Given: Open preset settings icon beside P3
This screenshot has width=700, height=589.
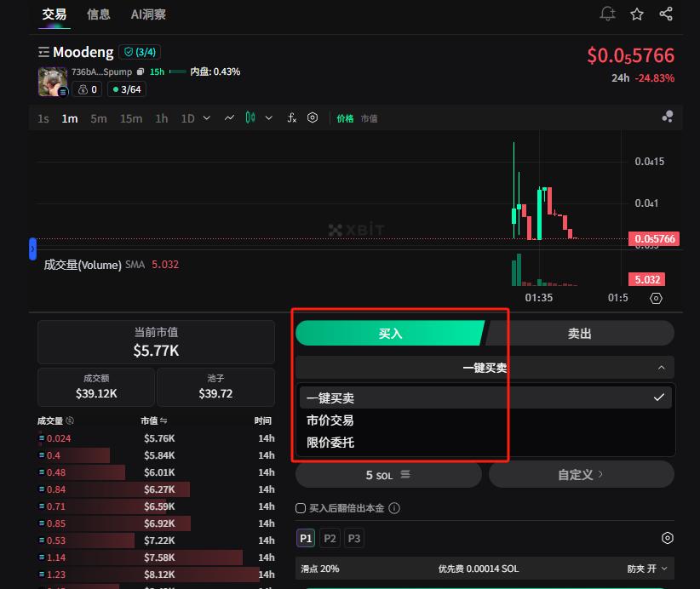Looking at the screenshot, I should (x=668, y=538).
